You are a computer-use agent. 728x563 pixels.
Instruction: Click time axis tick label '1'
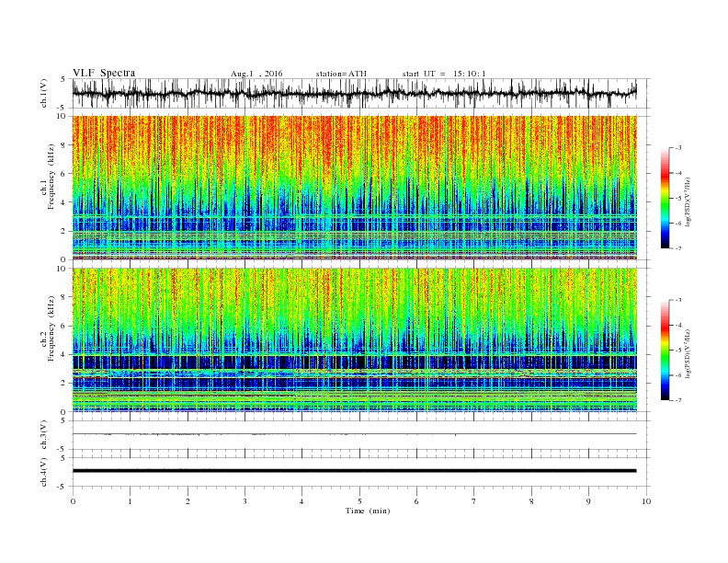[x=130, y=501]
